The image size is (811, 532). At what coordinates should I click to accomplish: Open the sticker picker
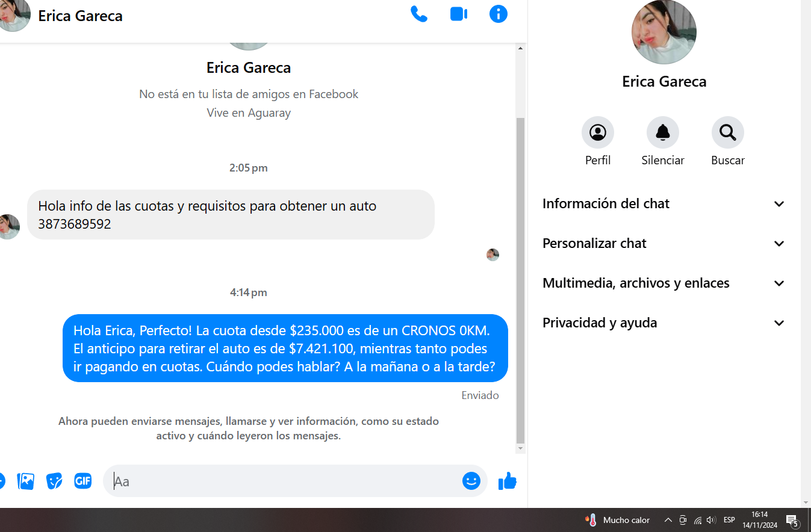point(54,481)
